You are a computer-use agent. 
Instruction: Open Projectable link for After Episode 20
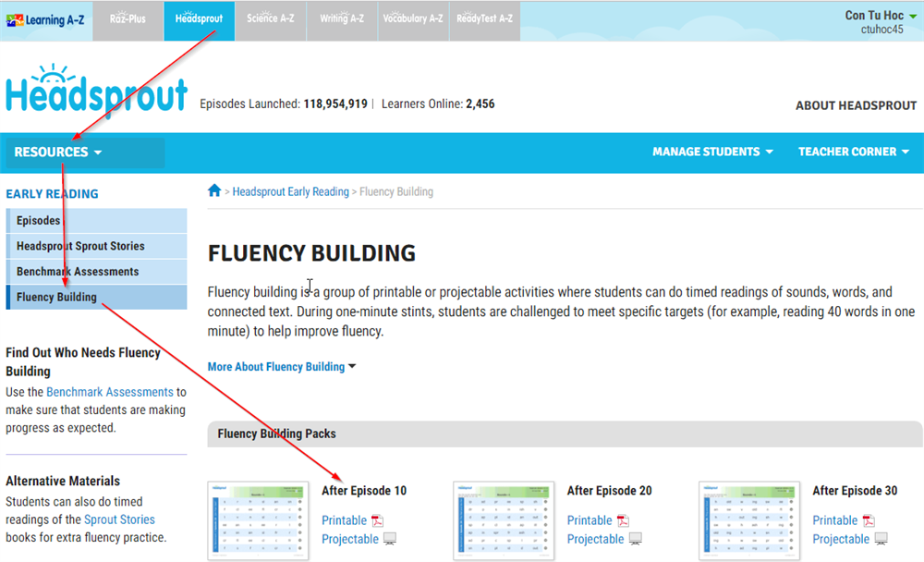595,539
